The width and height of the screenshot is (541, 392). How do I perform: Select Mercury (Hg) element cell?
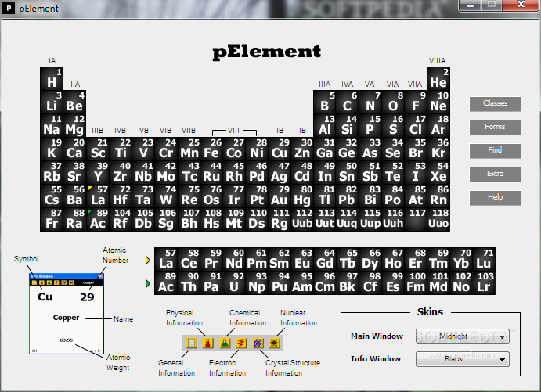pos(302,196)
